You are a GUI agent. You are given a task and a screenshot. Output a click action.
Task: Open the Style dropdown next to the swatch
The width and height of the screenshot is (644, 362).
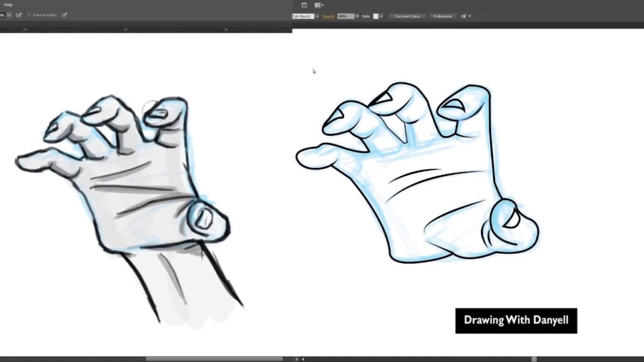381,16
